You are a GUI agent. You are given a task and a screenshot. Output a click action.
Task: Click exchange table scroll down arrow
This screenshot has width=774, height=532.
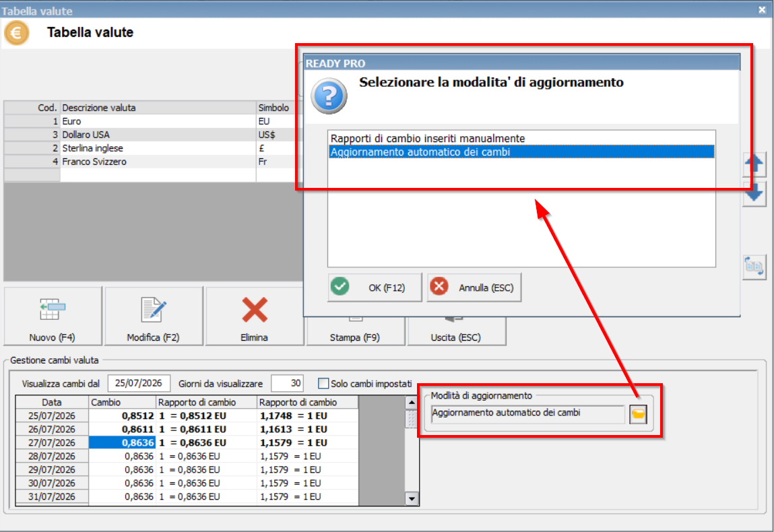tap(412, 498)
